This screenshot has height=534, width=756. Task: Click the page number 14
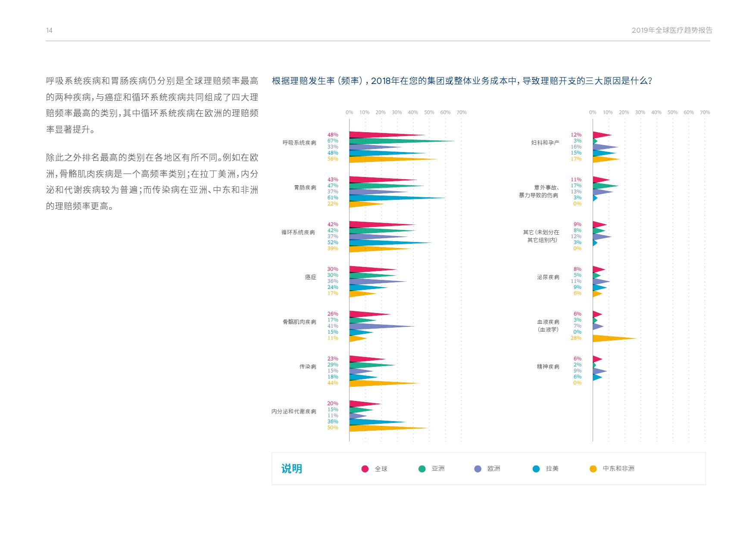click(49, 30)
